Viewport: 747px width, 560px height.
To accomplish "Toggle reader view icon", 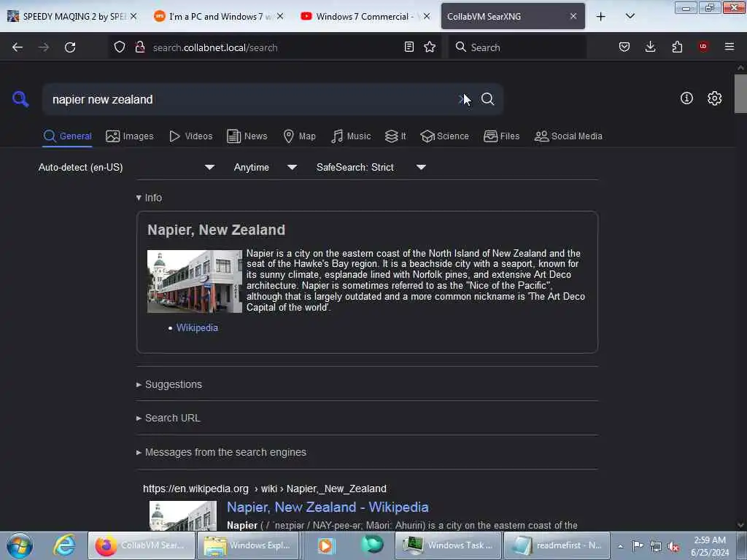I will [x=409, y=47].
